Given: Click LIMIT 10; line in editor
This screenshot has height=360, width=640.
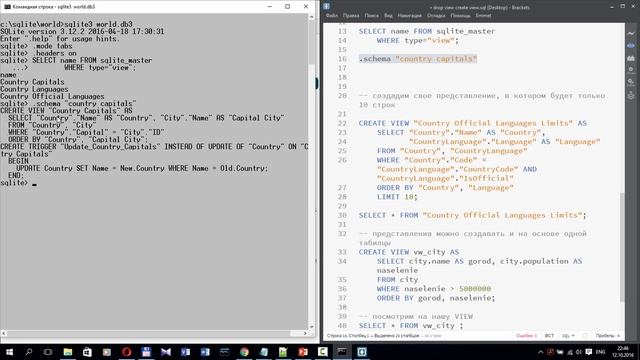Looking at the screenshot, I should tap(397, 197).
